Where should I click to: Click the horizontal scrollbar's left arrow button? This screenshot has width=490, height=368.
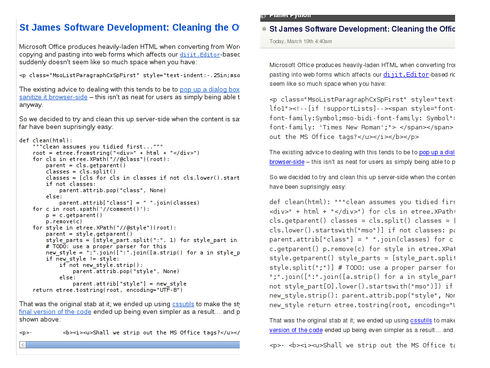[x=23, y=345]
